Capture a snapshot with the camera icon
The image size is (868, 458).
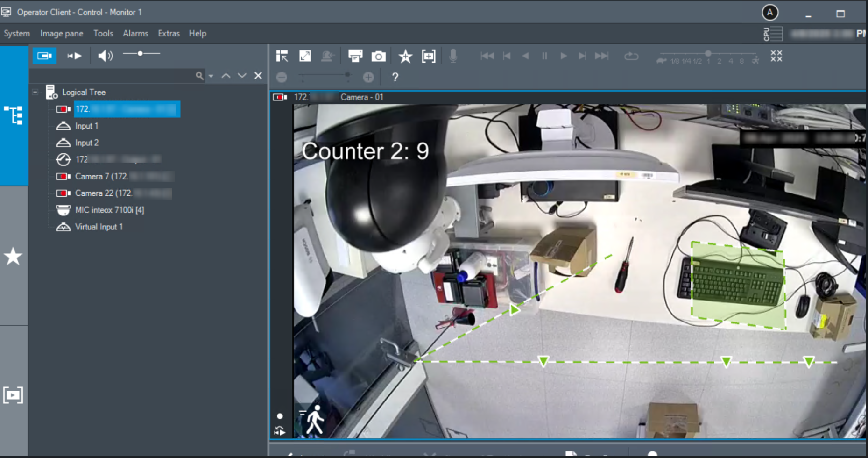pyautogui.click(x=378, y=57)
